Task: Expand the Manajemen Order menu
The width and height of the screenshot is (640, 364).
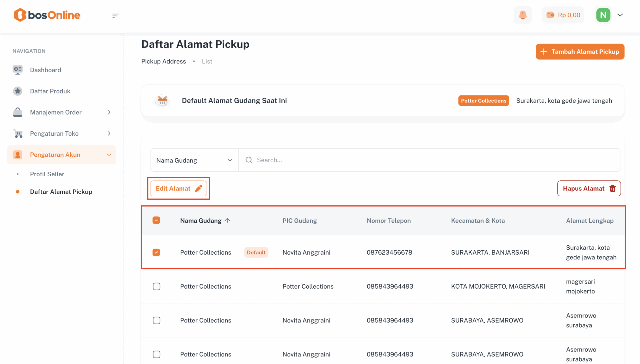Action: tap(61, 112)
